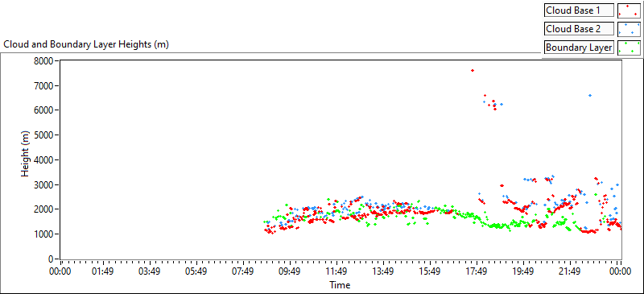Image resolution: width=644 pixels, height=294 pixels.
Task: Click the 00:00 end time axis label
Action: pos(621,271)
